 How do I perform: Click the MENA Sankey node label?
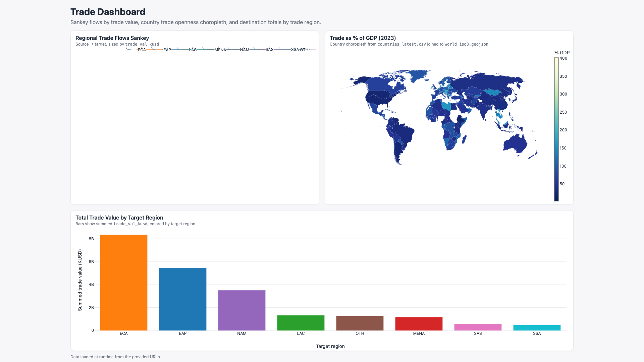click(x=220, y=50)
